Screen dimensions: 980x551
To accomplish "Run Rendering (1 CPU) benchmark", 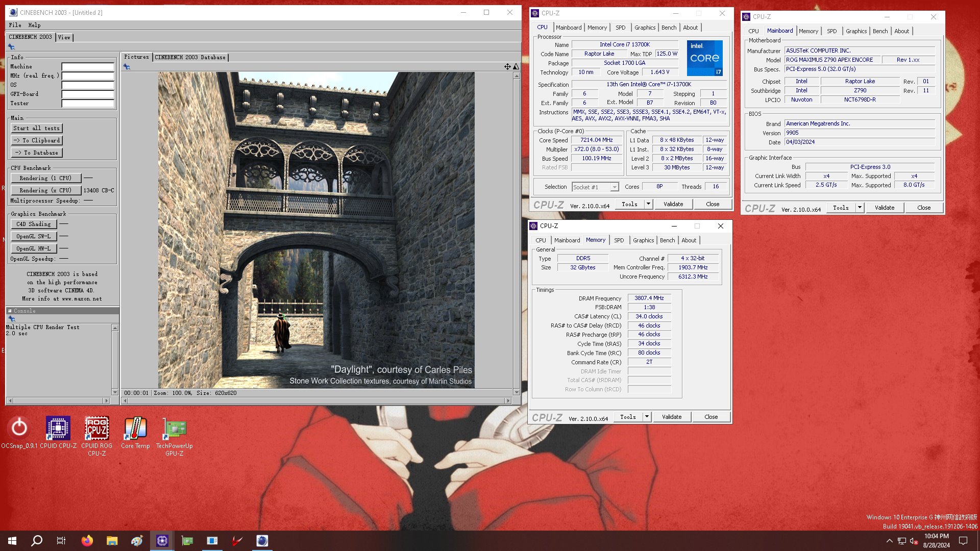I will [45, 178].
